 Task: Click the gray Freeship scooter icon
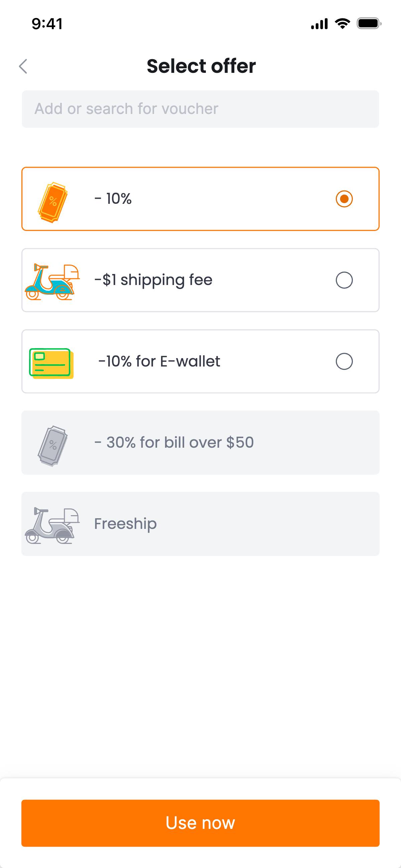pos(52,526)
